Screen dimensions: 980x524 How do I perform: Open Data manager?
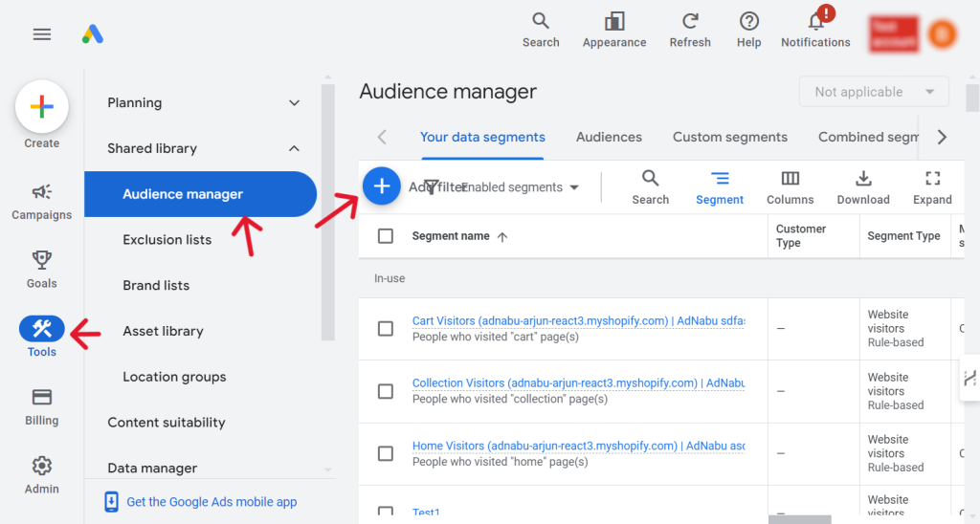[152, 468]
